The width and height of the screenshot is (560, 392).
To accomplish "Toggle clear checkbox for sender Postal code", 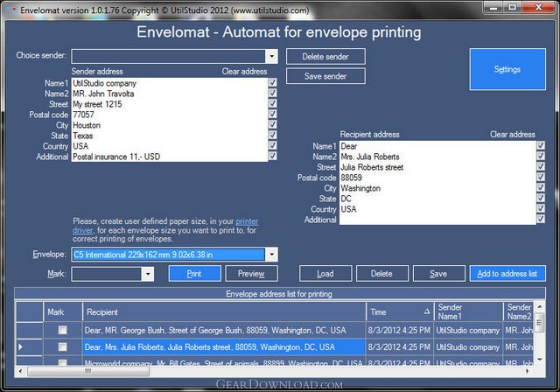I will (x=272, y=114).
